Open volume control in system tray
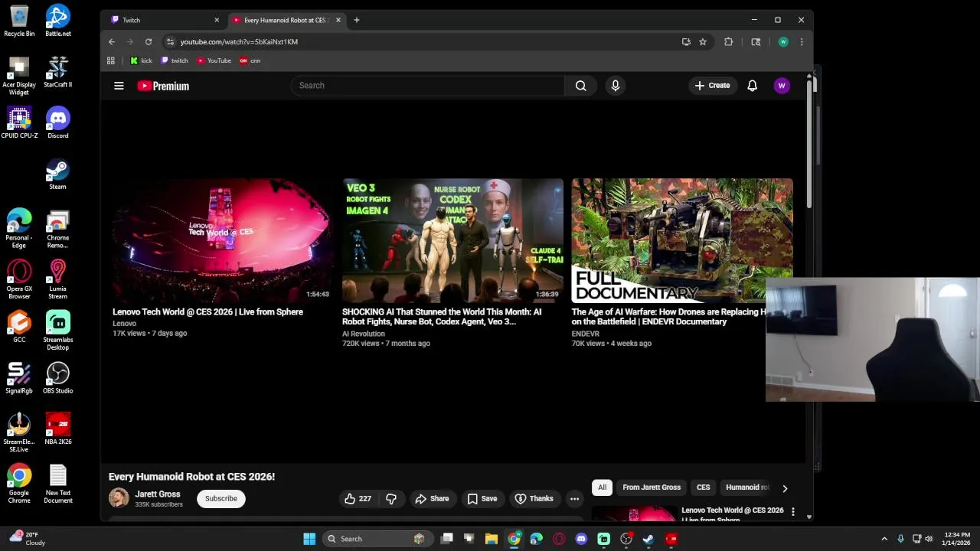 pos(929,539)
